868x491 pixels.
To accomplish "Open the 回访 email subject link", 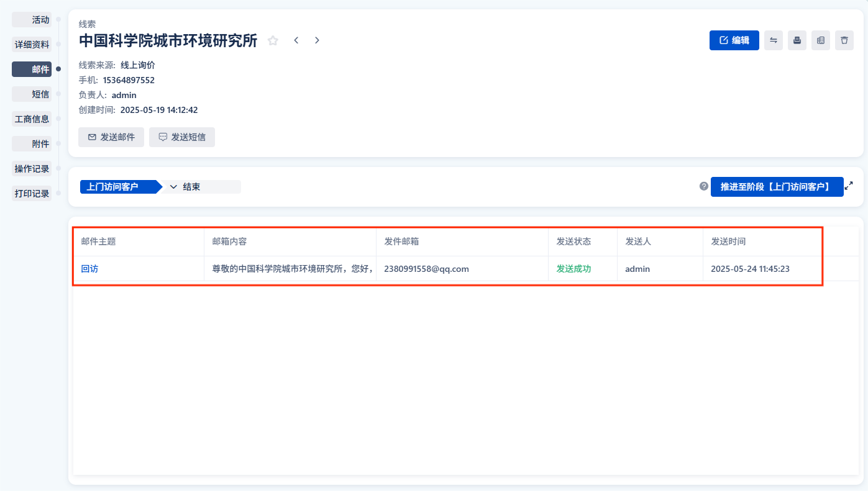I will pyautogui.click(x=90, y=269).
